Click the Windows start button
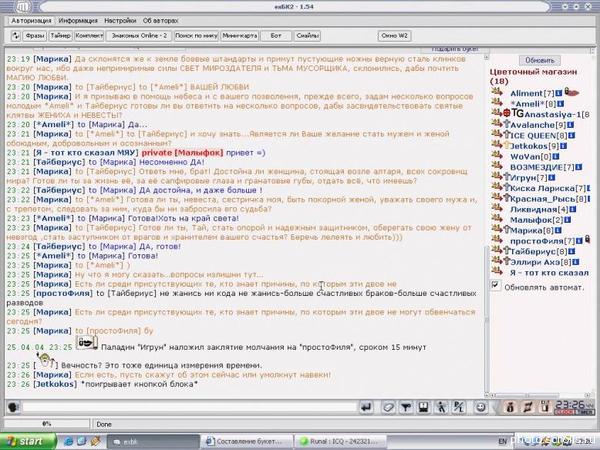600x450 pixels. [x=28, y=442]
